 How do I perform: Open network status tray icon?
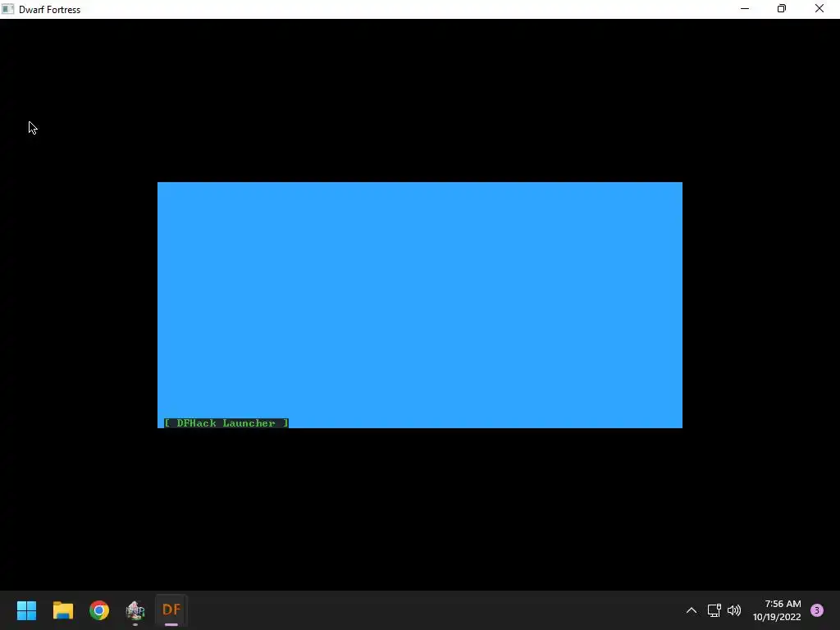(x=714, y=610)
